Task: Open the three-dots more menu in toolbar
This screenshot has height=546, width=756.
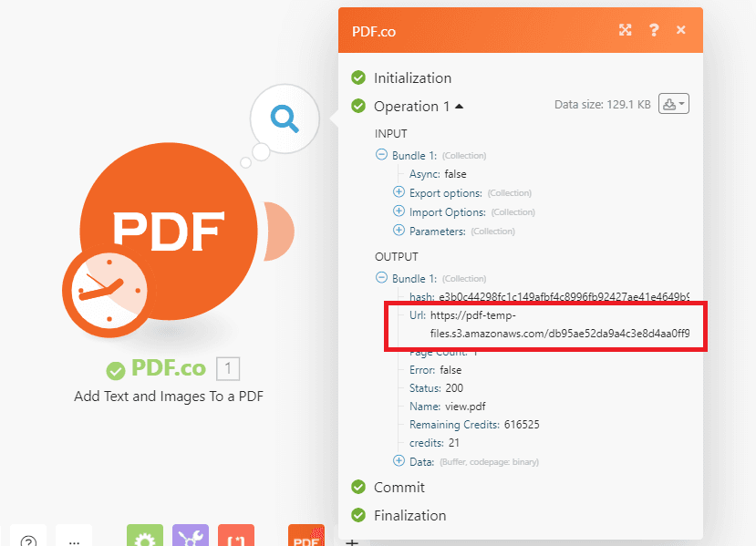Action: point(74,540)
